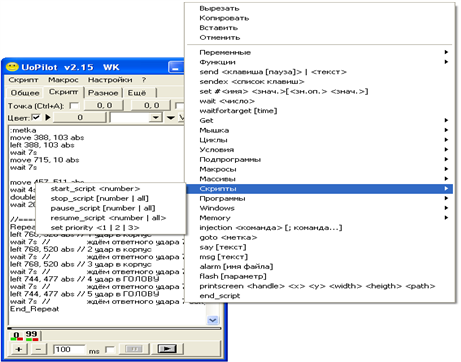Choose resume_script from the submenu
The width and height of the screenshot is (461, 362).
click(110, 218)
